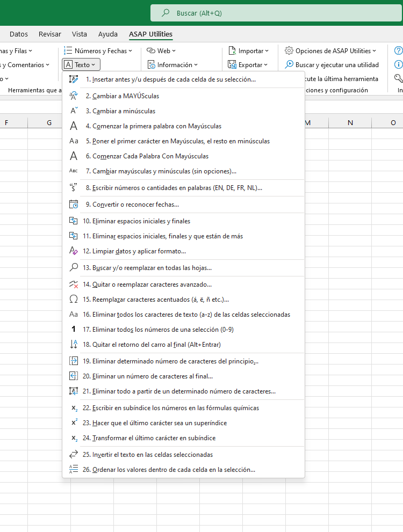Click the Abc icon for 'Cambiar mayúsculas y minúsculas'

[73, 171]
